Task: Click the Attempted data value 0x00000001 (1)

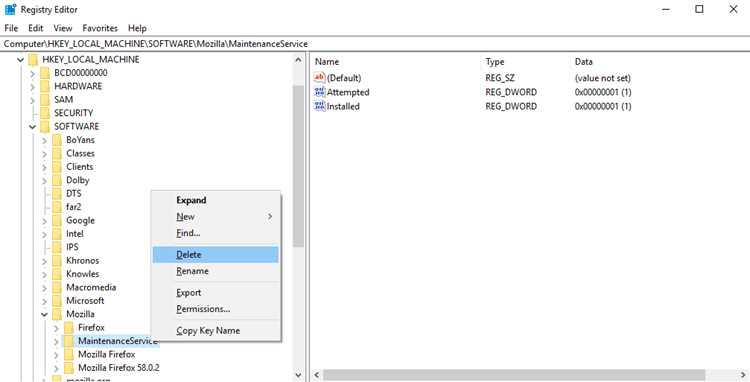Action: pyautogui.click(x=603, y=92)
